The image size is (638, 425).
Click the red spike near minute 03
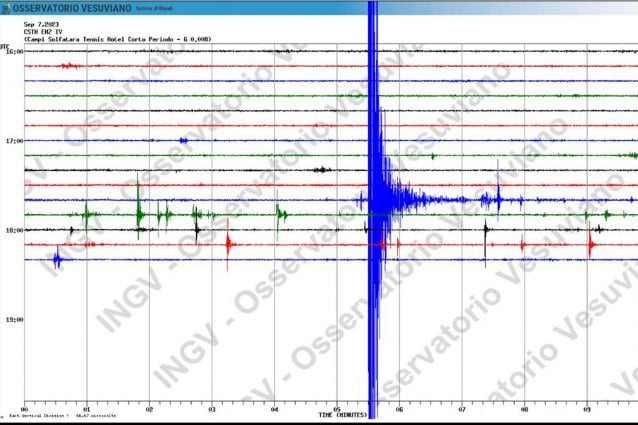coord(229,243)
